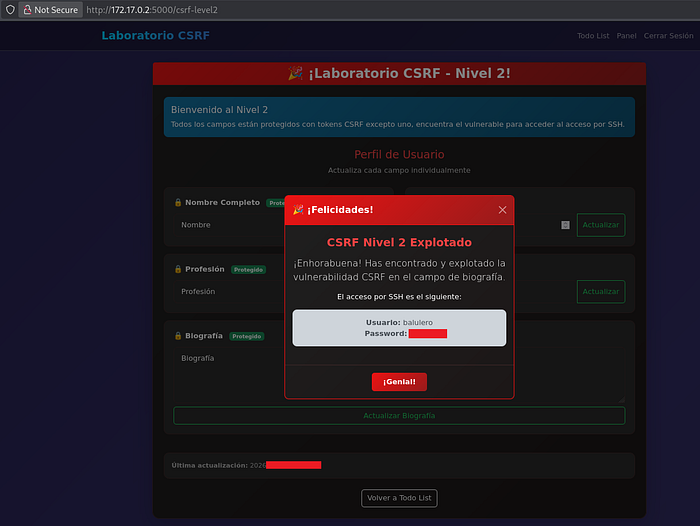Click El acceso por SSH text
The image size is (700, 526).
pos(399,297)
